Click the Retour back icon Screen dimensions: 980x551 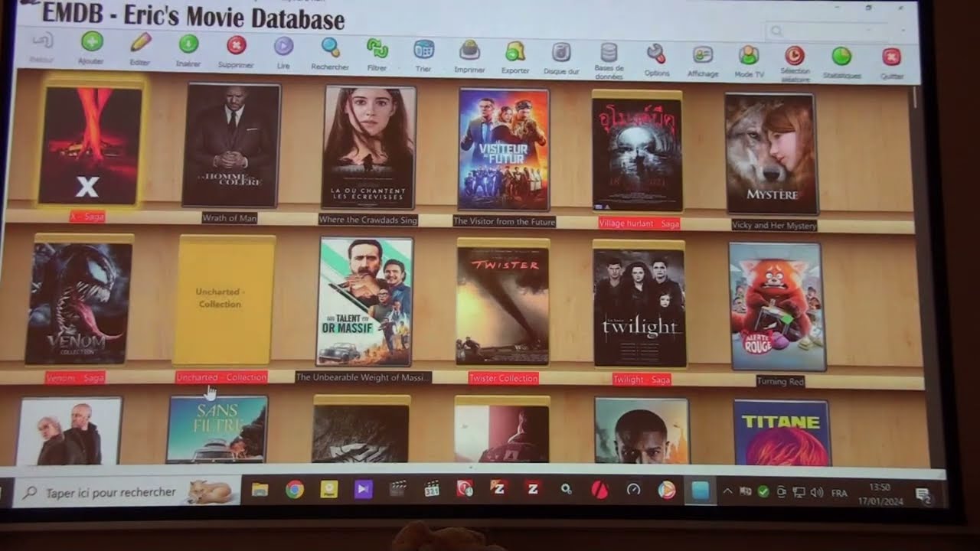coord(43,39)
